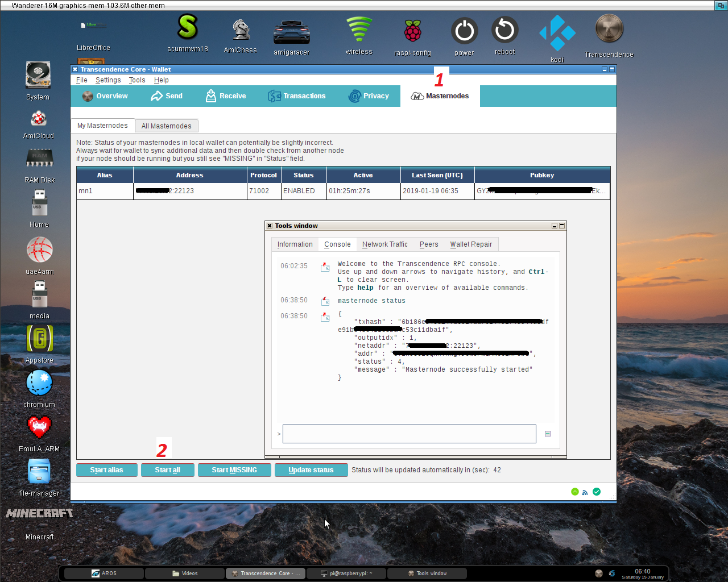Click the Start MISSING button
The width and height of the screenshot is (728, 582).
pos(234,470)
